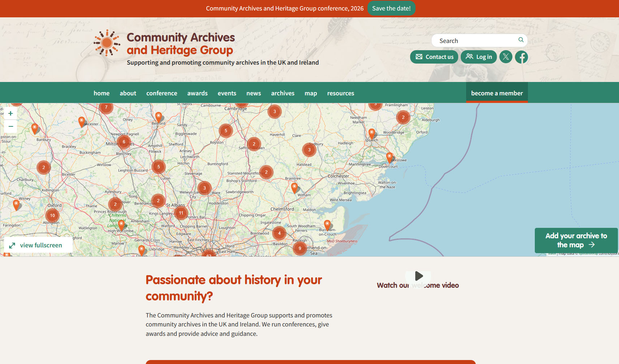Open the Facebook page icon
The width and height of the screenshot is (619, 364).
[x=521, y=57]
